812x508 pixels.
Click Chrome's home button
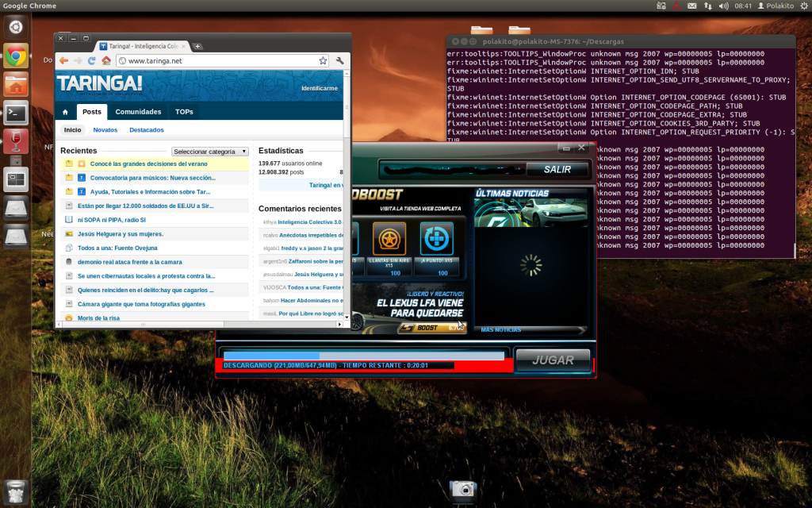tap(106, 60)
